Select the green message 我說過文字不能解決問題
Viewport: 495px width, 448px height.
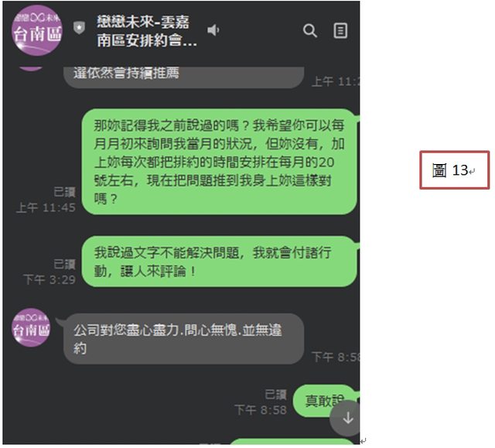[x=220, y=262]
